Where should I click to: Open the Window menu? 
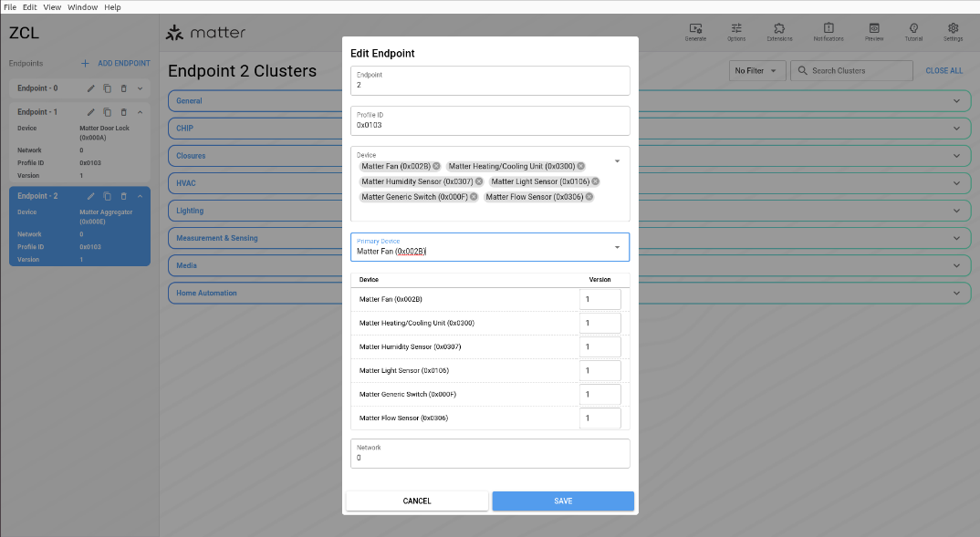(x=82, y=6)
